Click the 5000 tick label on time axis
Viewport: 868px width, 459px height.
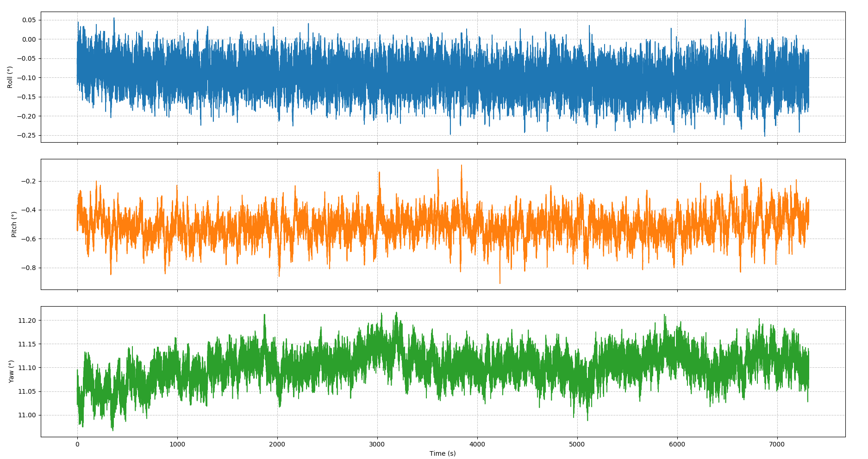[x=577, y=445]
